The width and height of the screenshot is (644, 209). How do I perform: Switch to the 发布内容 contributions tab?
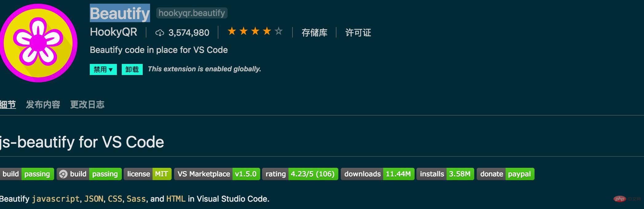(x=43, y=104)
